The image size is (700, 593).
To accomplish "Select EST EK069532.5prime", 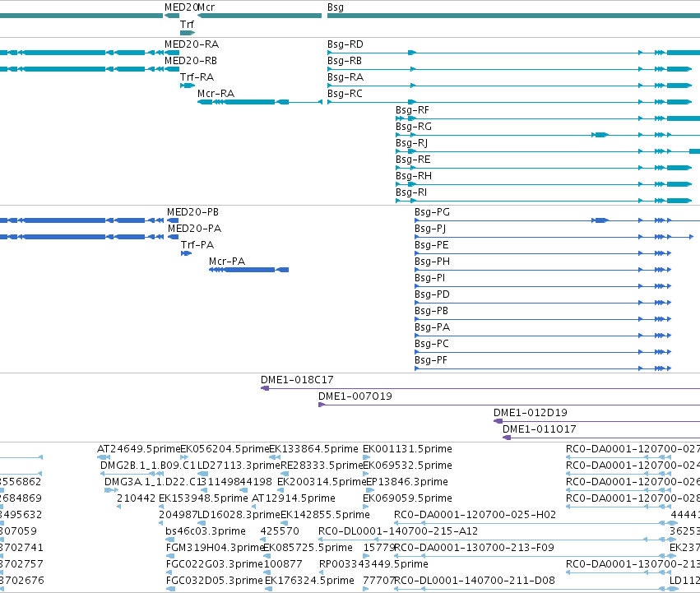I will point(408,466).
